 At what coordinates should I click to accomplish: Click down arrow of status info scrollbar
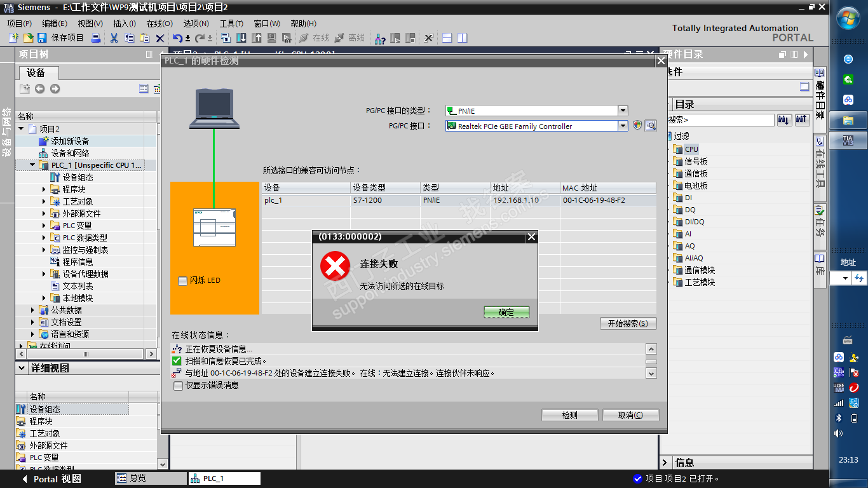tap(651, 373)
